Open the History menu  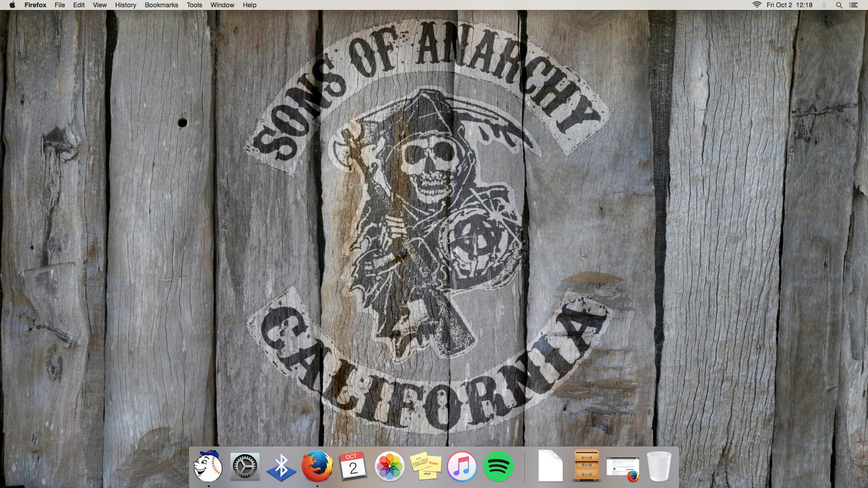coord(126,5)
